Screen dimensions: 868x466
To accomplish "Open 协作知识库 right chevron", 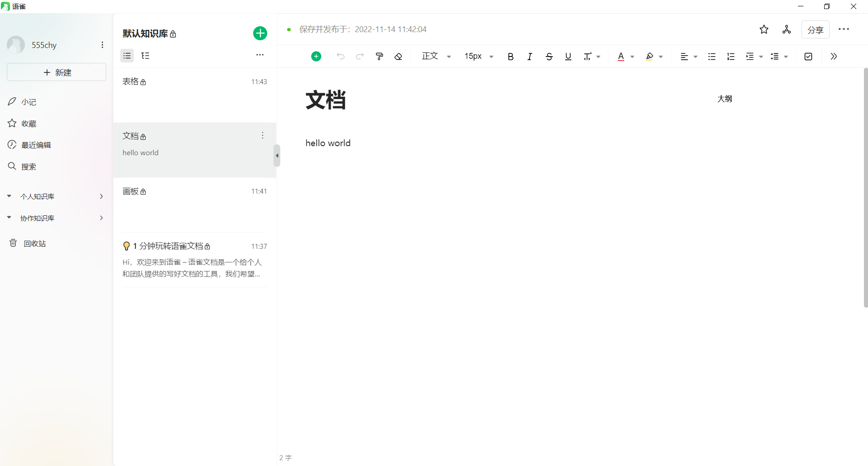I will (101, 218).
